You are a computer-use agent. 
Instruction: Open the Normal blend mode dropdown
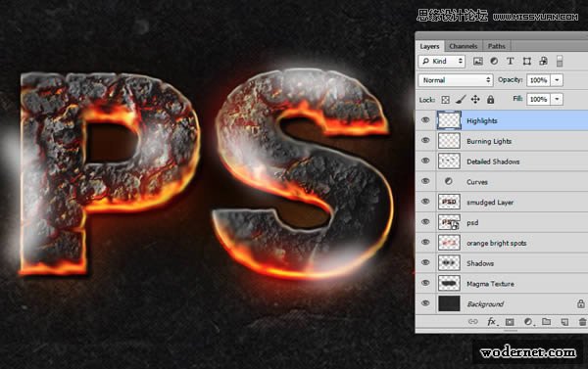coord(456,80)
